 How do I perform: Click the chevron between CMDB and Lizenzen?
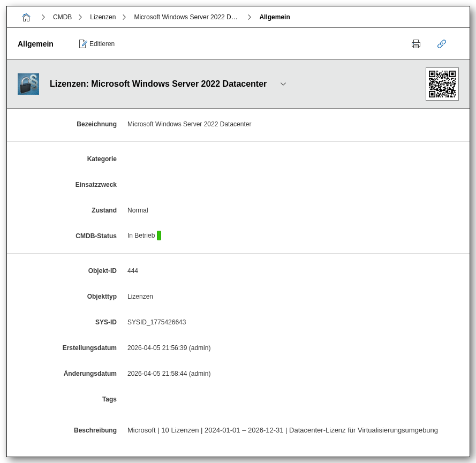coord(80,17)
